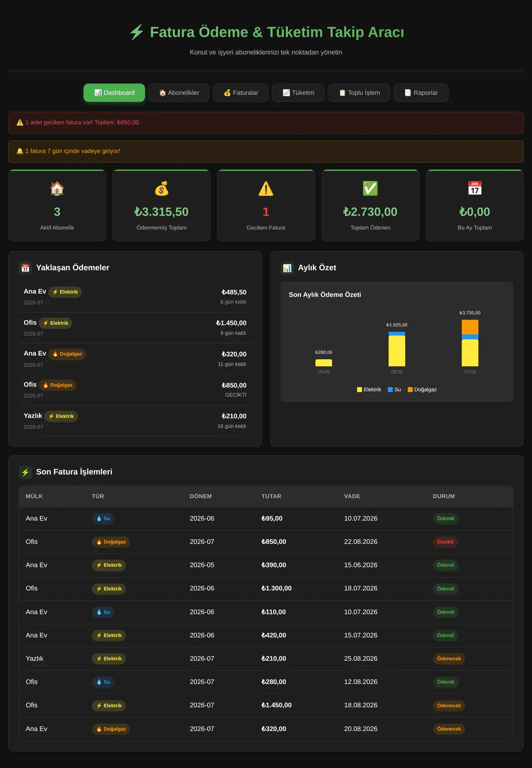Screen dimensions: 532x768
Task: Go to the Tüketim tab
Action: tap(298, 93)
